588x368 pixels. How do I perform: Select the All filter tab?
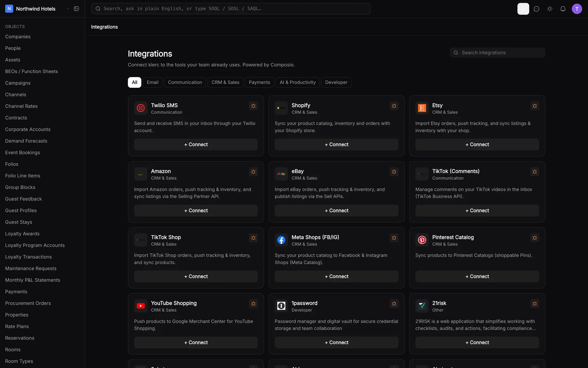[x=134, y=82]
